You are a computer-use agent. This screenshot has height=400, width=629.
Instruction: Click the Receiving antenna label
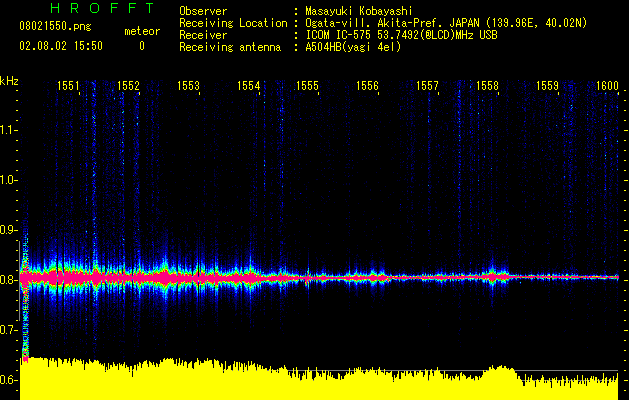click(x=230, y=47)
